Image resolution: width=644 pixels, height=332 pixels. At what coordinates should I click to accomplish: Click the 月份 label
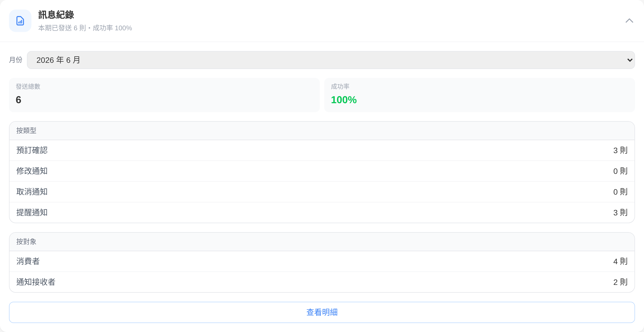pos(16,60)
